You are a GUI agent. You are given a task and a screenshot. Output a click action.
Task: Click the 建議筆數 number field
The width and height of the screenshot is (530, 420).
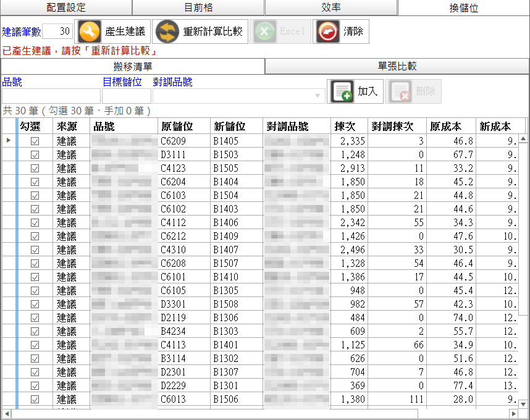[x=57, y=31]
